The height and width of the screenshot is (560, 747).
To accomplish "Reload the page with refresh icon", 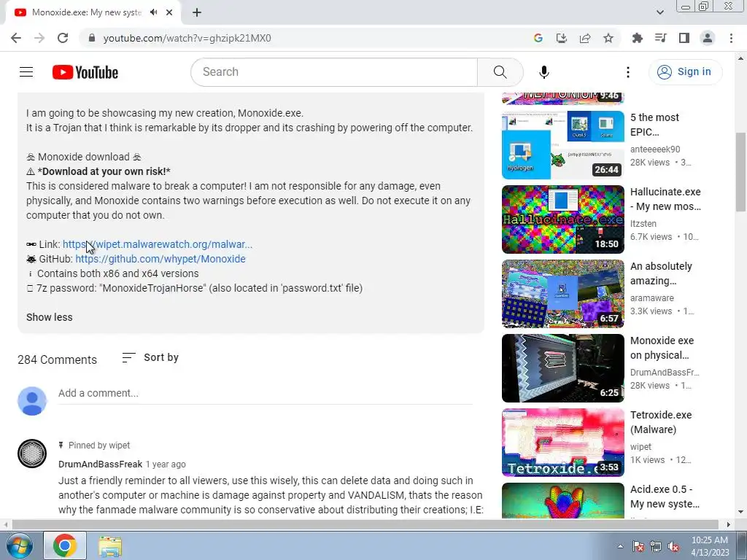I will click(x=63, y=38).
